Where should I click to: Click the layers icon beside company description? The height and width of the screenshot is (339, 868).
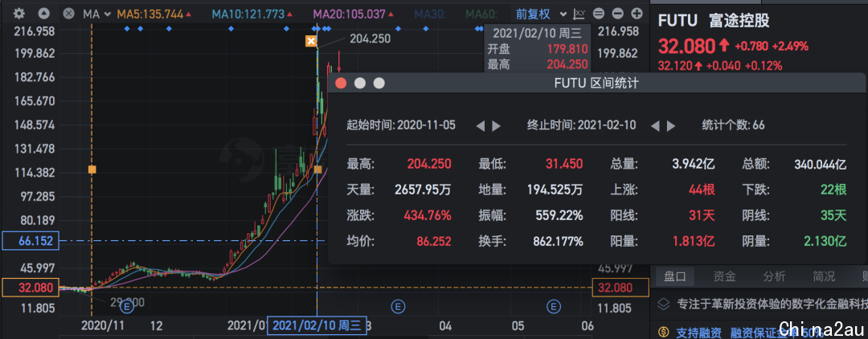tap(663, 304)
